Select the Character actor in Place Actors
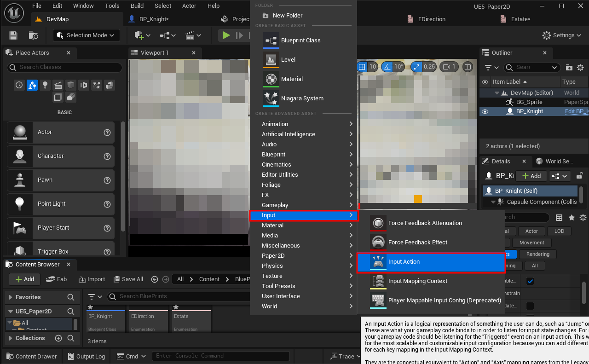Image resolution: width=589 pixels, height=364 pixels. click(x=61, y=156)
